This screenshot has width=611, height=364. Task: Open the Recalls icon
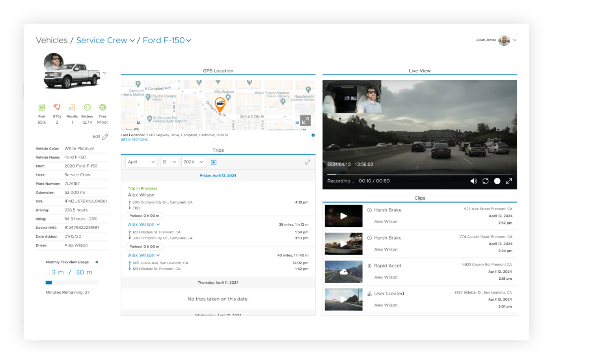click(x=72, y=108)
